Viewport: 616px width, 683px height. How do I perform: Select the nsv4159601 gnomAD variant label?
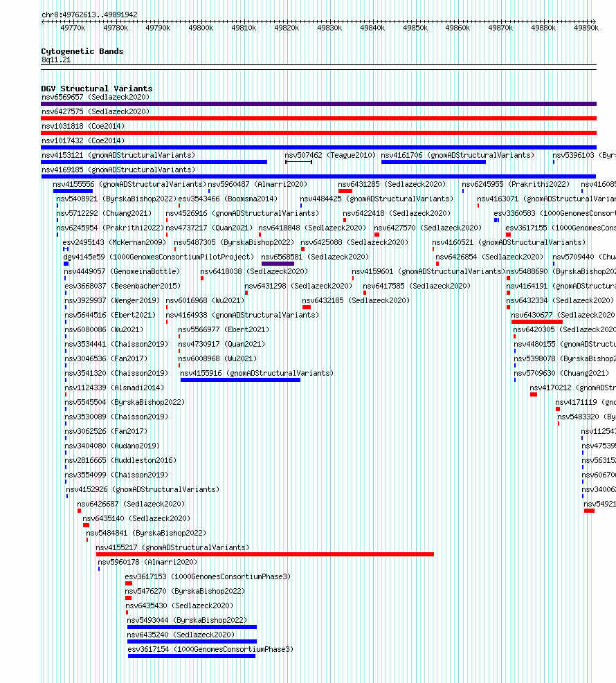coord(428,271)
